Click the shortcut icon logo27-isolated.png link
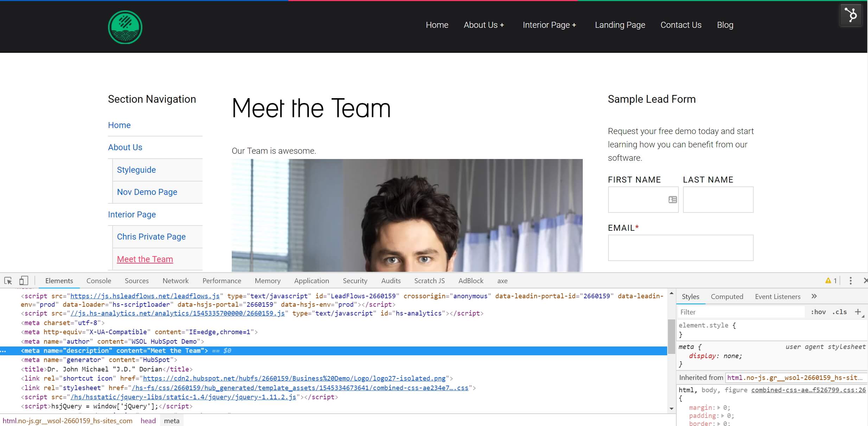 tap(294, 379)
